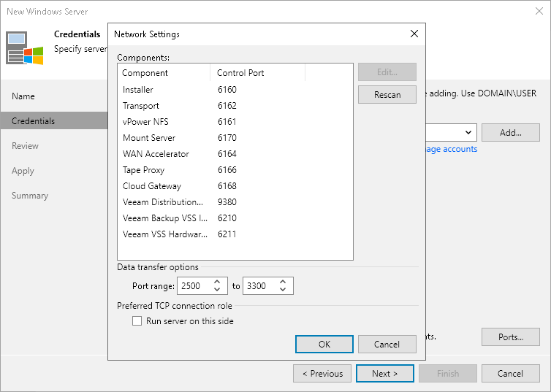The width and height of the screenshot is (551, 392).
Task: Select the vPower NFS component row
Action: [x=235, y=122]
